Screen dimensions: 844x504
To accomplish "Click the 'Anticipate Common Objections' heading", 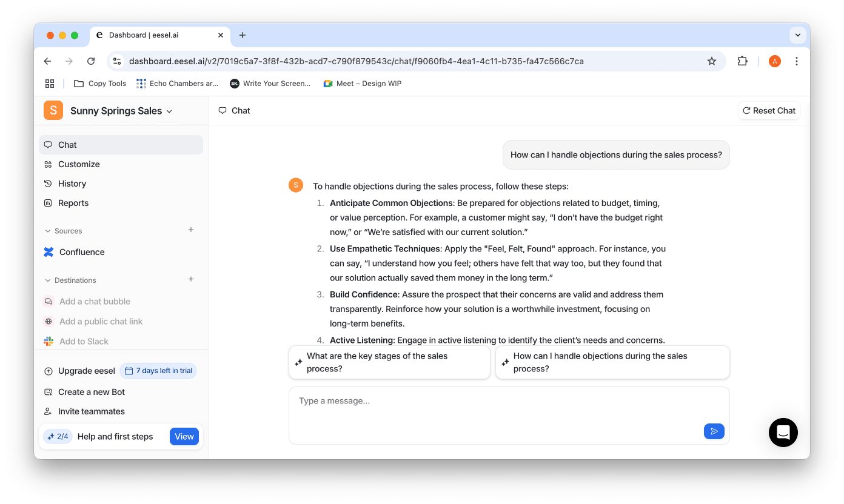I will [391, 203].
